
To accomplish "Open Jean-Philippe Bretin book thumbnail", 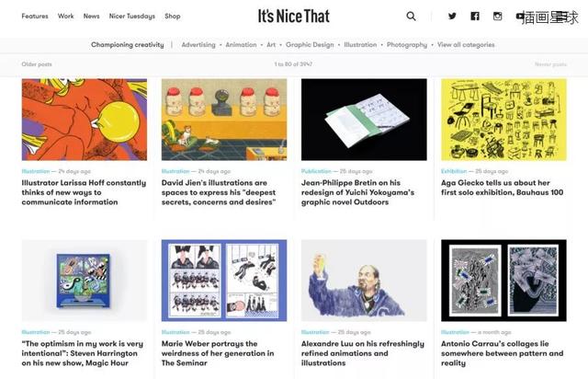I will (364, 120).
